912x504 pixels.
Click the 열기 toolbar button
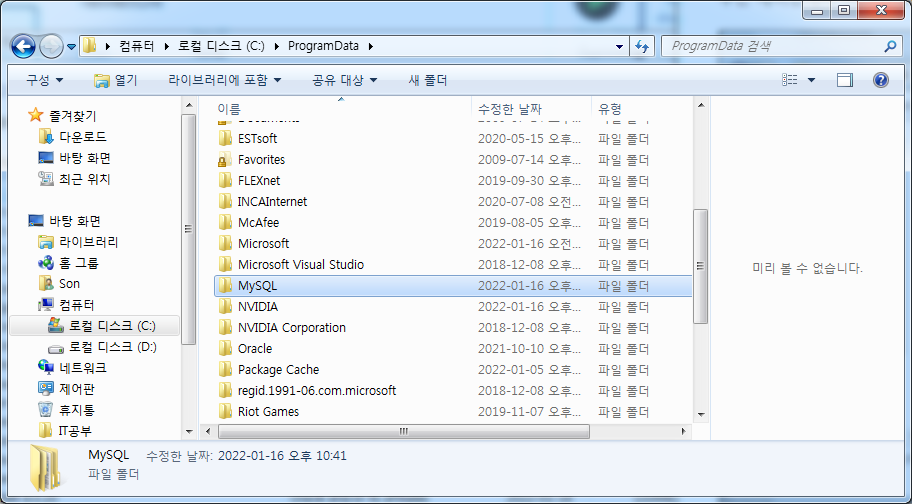pos(116,80)
